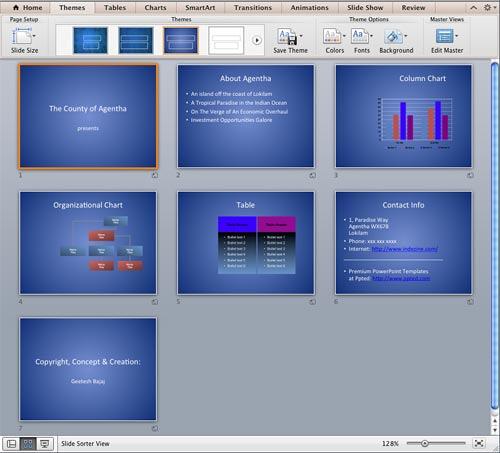Click the scrollbar down arrow

coord(495,430)
